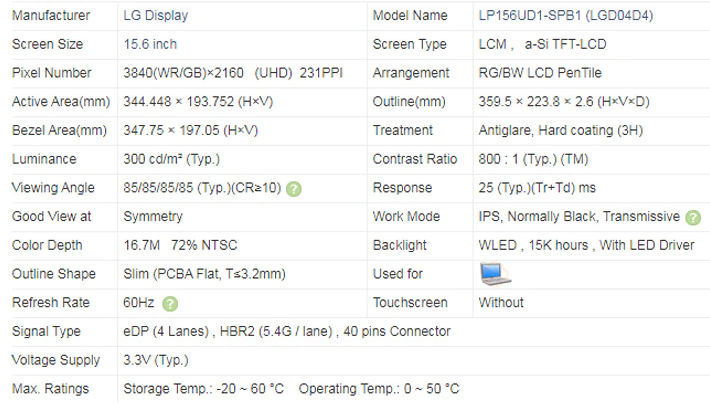
Task: Select WLED, 15K hours backlight value
Action: point(586,245)
